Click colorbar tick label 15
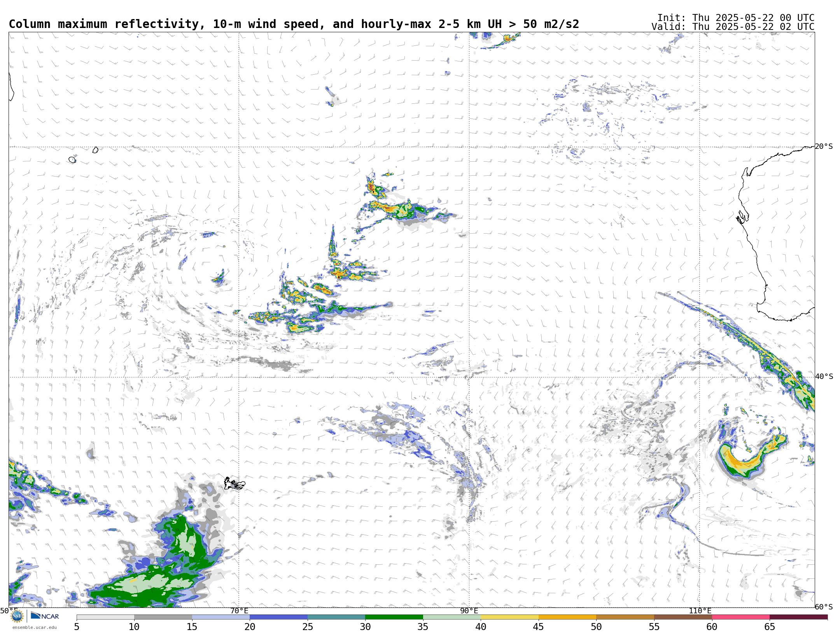 pos(192,627)
